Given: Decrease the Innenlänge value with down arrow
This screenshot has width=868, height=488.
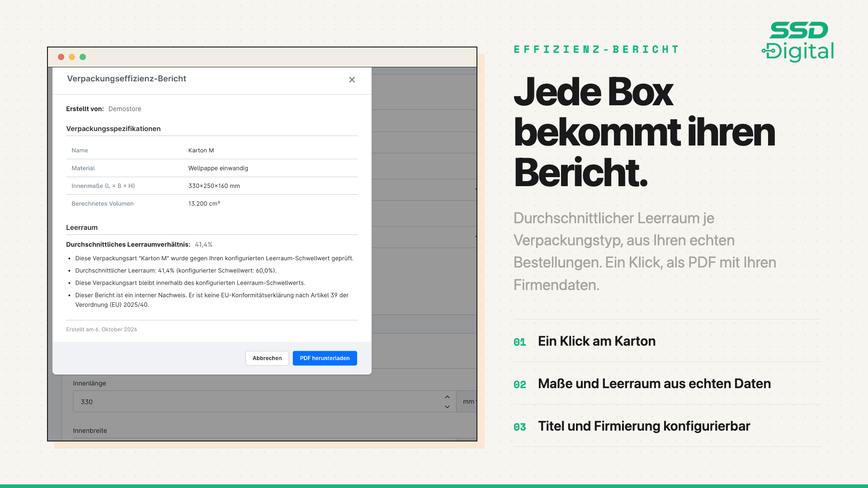Looking at the screenshot, I should tap(447, 407).
